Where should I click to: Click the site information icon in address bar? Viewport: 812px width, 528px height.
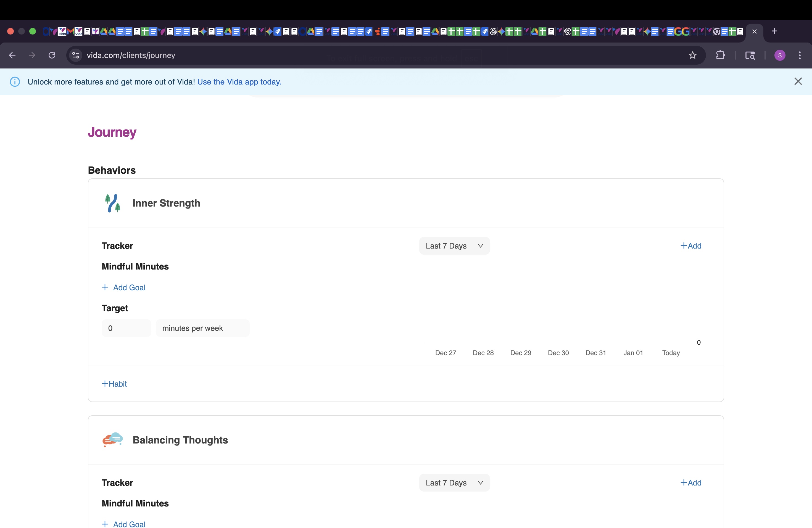76,55
